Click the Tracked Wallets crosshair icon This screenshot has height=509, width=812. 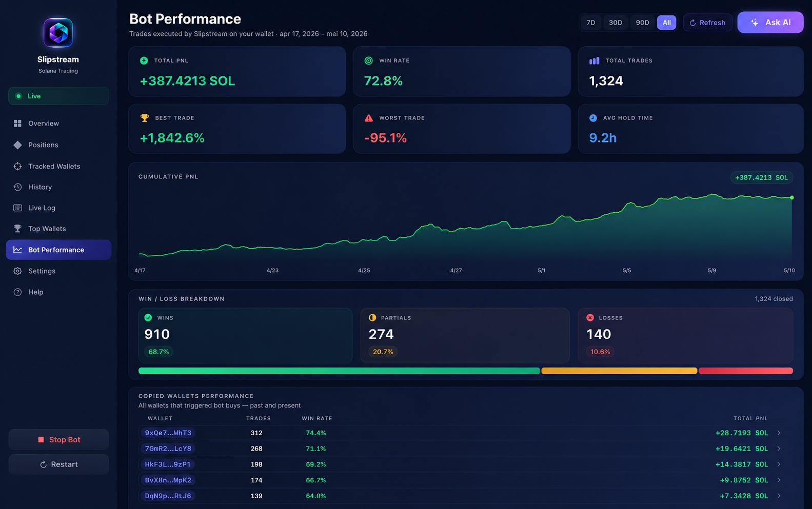(x=17, y=166)
